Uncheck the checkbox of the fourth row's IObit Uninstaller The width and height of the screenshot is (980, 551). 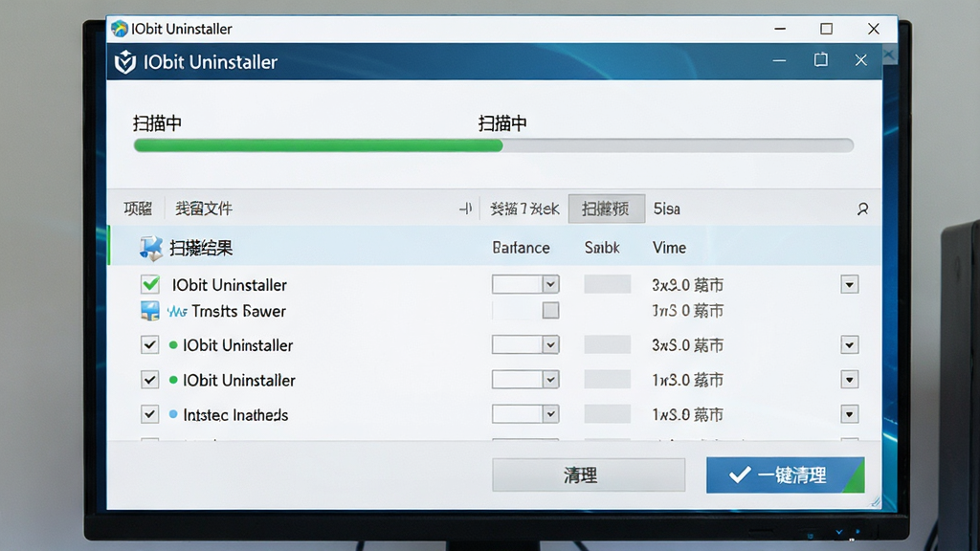coord(149,380)
